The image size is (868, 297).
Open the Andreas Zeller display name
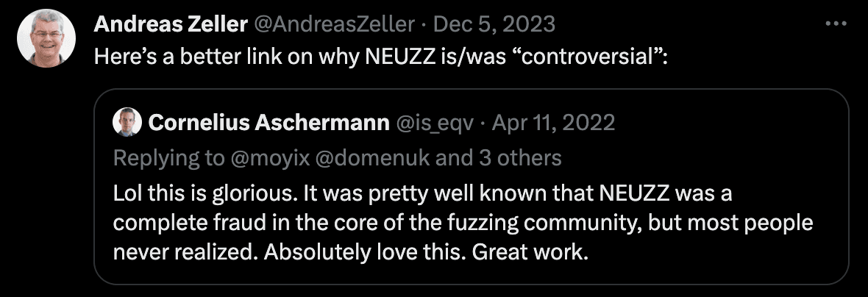tap(170, 24)
